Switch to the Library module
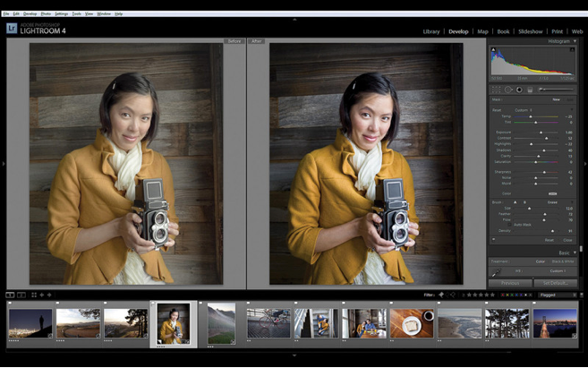Image resolution: width=588 pixels, height=368 pixels. pyautogui.click(x=431, y=31)
